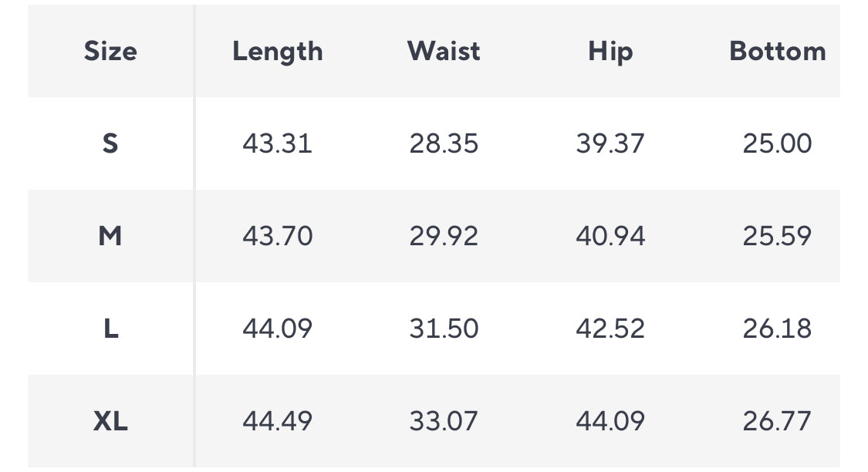Click the 26.18 bottom cell

click(x=777, y=328)
